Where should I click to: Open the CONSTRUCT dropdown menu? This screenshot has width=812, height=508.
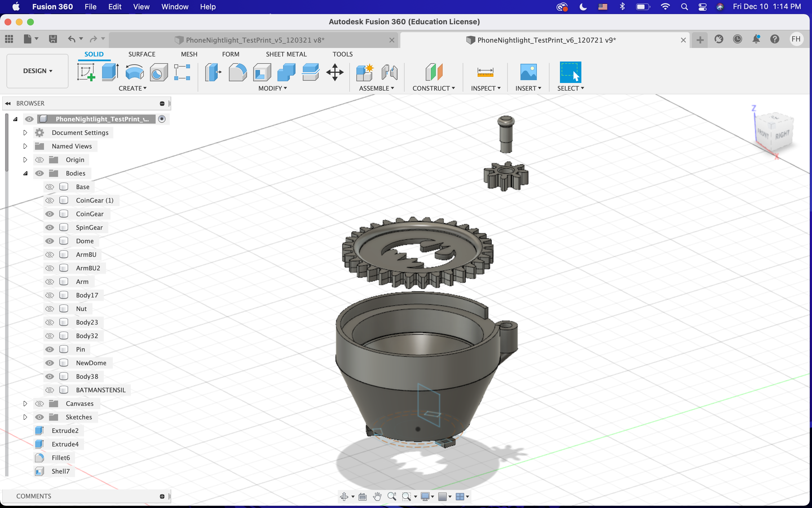coord(434,88)
